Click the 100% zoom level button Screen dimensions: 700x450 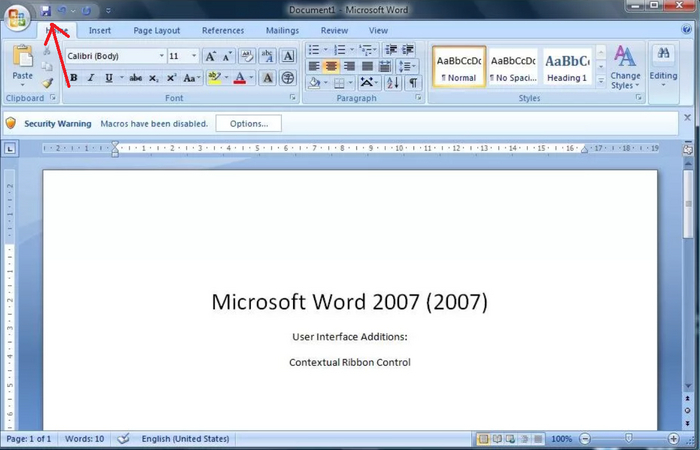tap(561, 439)
